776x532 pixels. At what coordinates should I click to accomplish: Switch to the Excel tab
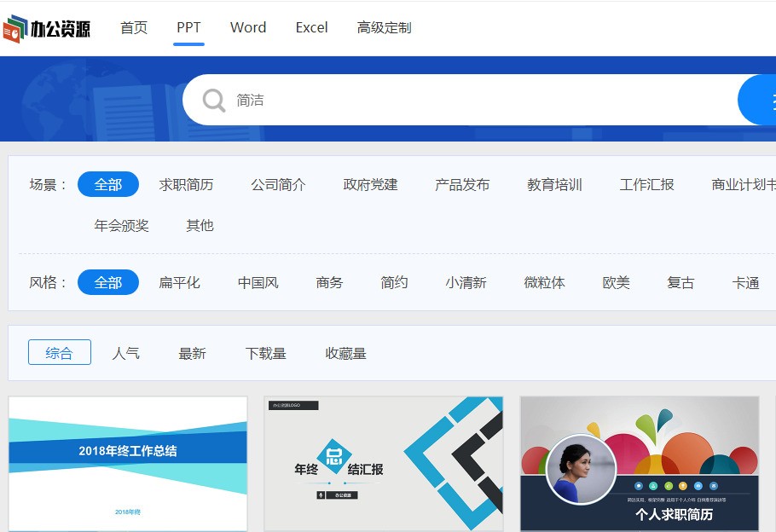(x=311, y=28)
